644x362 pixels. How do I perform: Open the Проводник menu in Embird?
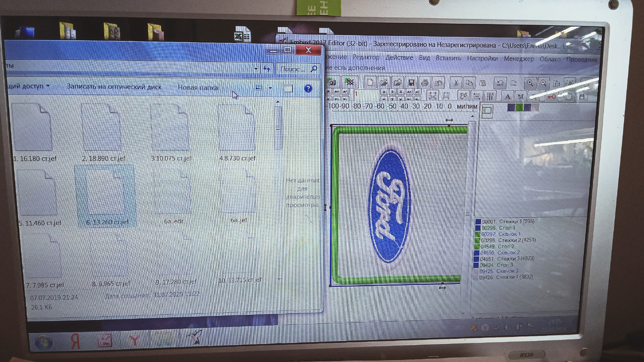(x=582, y=60)
